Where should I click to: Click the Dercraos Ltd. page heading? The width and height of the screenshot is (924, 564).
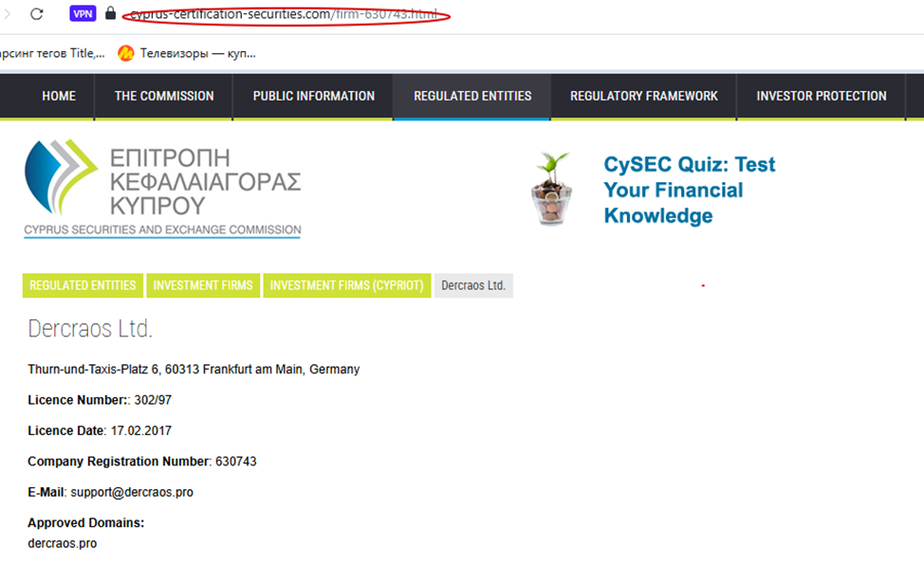(90, 329)
